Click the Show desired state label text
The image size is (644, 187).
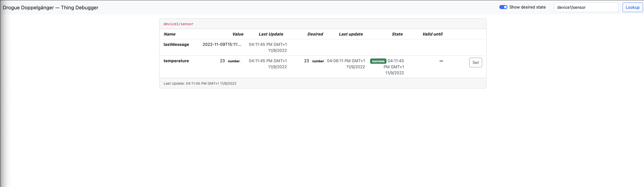coord(527,7)
